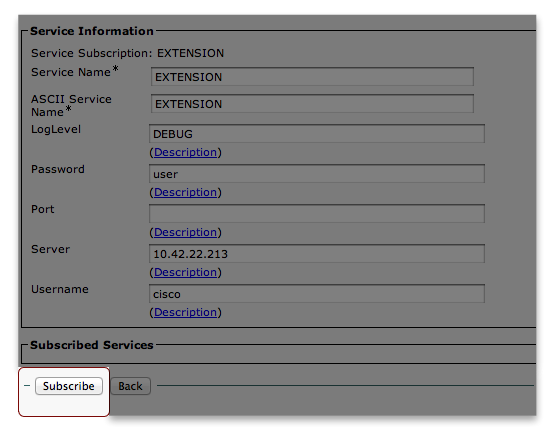Click the dash icon left of Subscribe

pyautogui.click(x=27, y=385)
